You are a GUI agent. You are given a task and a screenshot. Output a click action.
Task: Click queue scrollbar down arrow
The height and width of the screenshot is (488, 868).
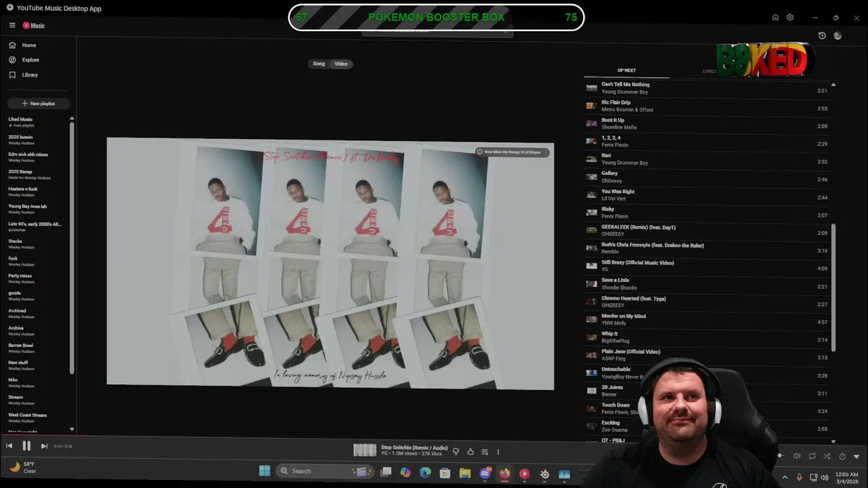tap(833, 441)
